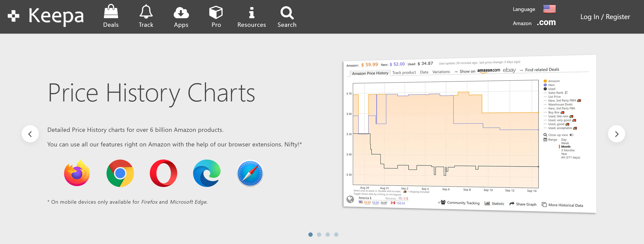This screenshot has height=244, width=644.
Task: Change the Amazon .com domain
Action: click(546, 23)
